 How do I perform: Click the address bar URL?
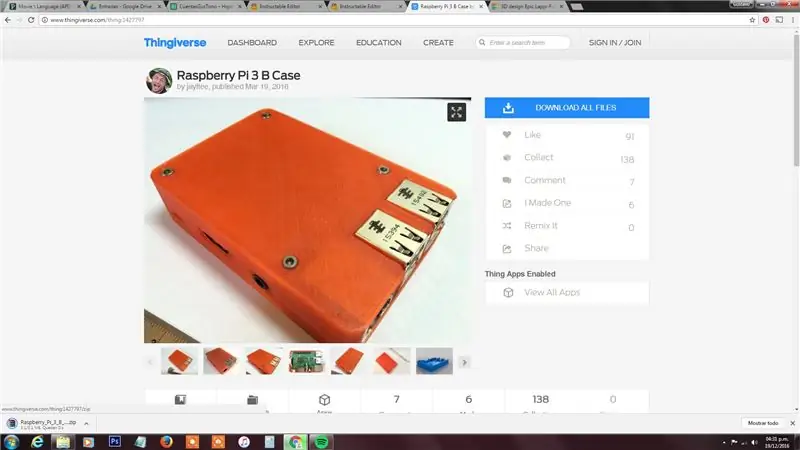[x=97, y=20]
